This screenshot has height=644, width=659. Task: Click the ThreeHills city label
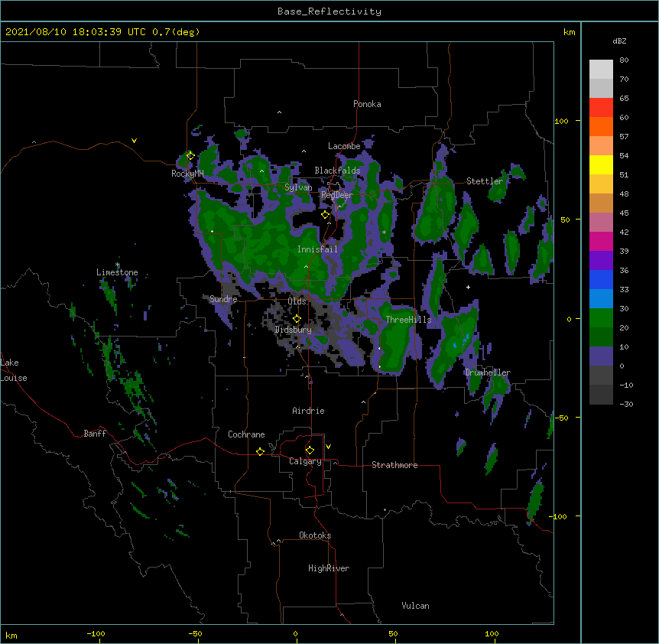[408, 320]
